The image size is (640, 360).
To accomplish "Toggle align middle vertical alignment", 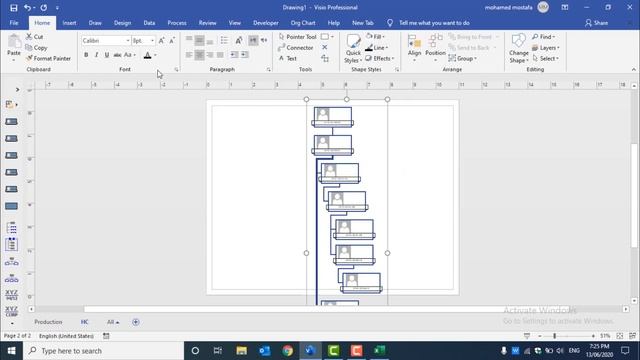I will 199,40.
